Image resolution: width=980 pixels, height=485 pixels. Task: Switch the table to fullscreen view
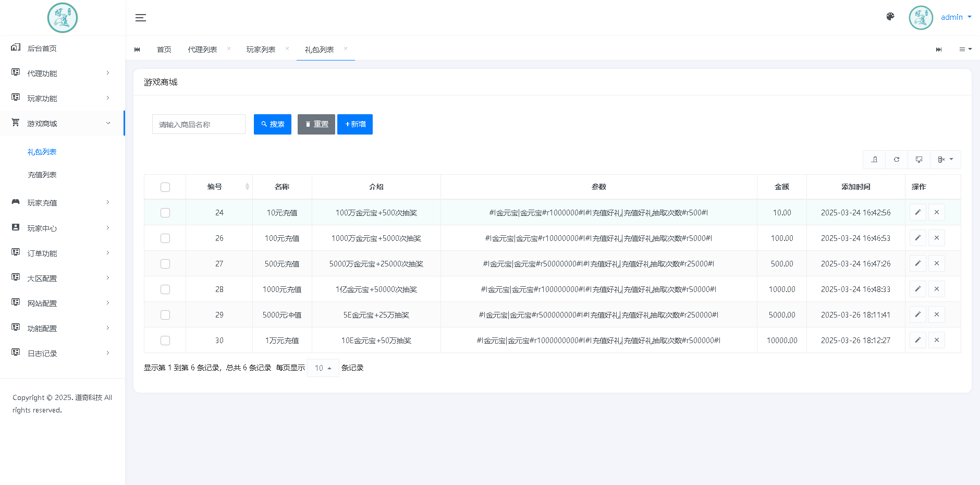click(x=919, y=160)
